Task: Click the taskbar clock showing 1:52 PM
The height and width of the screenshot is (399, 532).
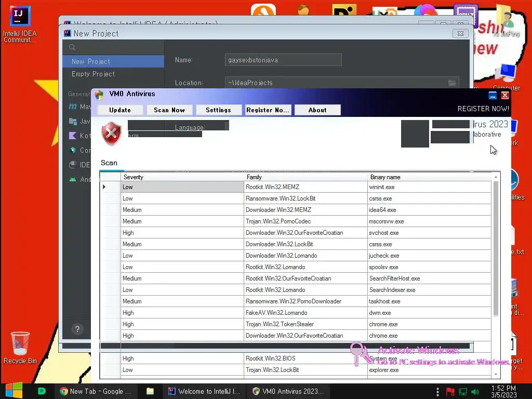Action: (x=504, y=392)
